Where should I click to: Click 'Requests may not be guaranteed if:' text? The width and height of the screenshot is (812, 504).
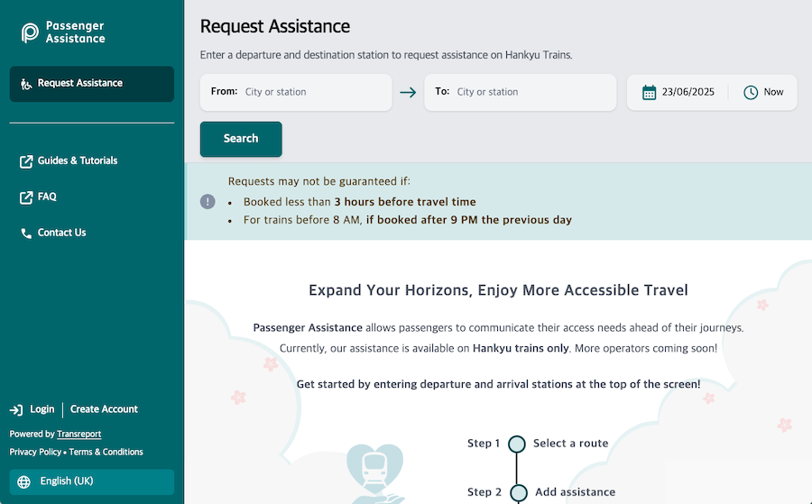(x=319, y=181)
